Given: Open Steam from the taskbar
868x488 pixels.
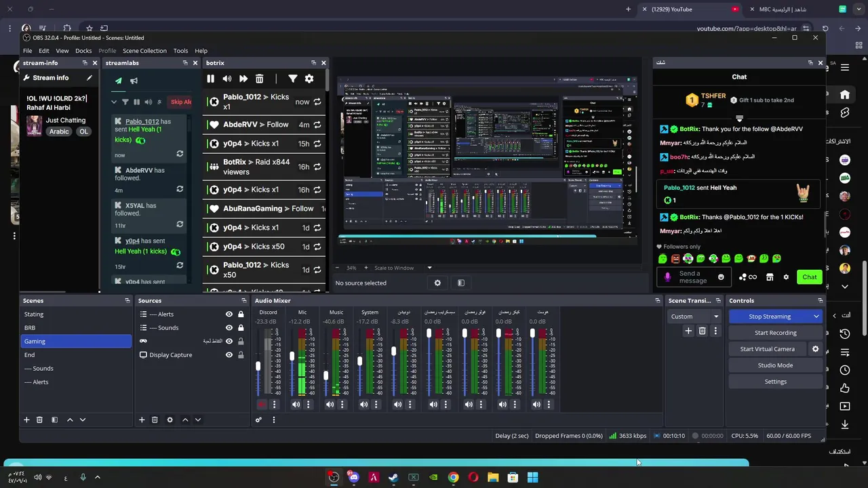Looking at the screenshot, I should [x=393, y=477].
